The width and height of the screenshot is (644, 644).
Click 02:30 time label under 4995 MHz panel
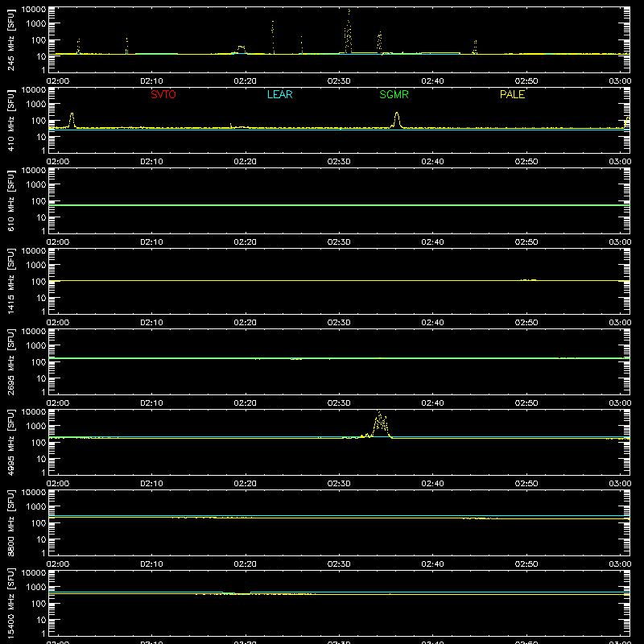tap(339, 484)
